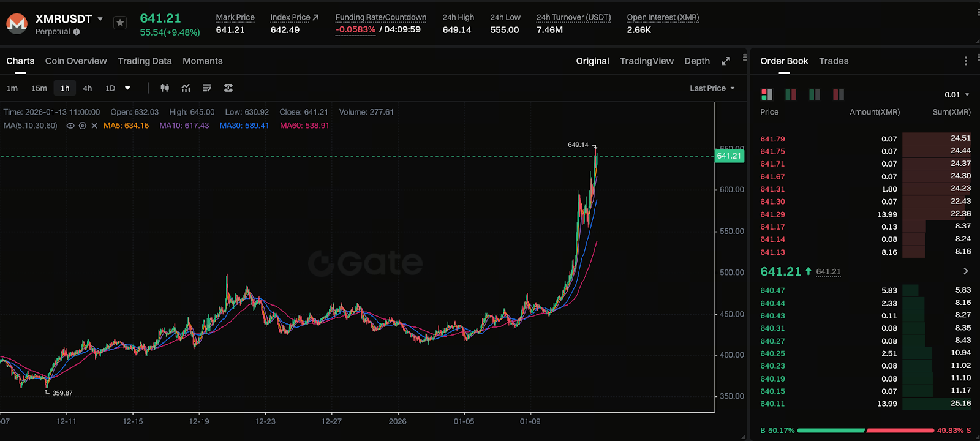Click the MA60: 538.91 indicator value

pos(304,126)
